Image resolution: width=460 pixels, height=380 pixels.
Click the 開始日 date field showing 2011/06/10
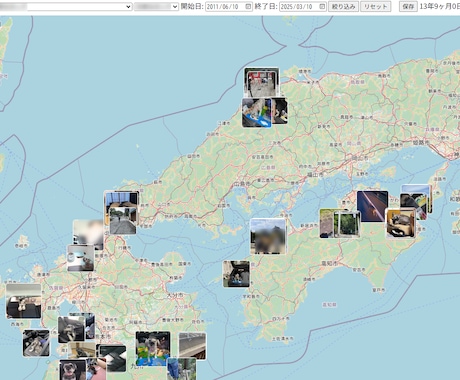pyautogui.click(x=229, y=6)
